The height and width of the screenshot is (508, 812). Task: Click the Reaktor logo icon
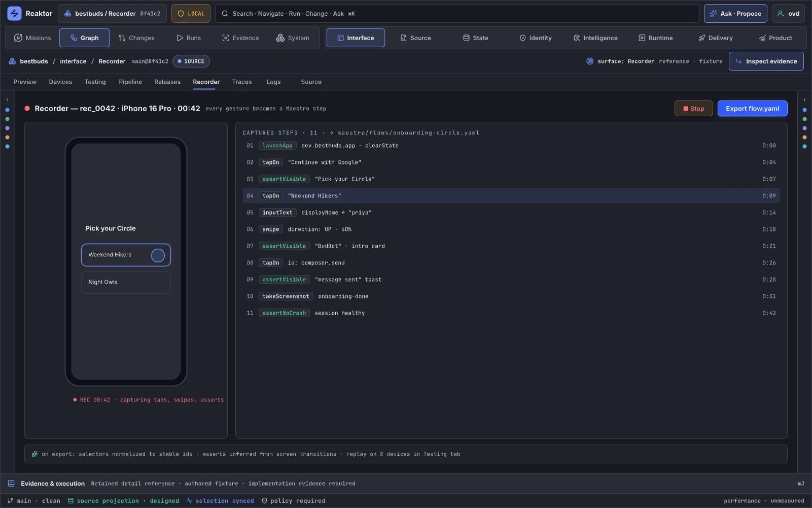14,14
